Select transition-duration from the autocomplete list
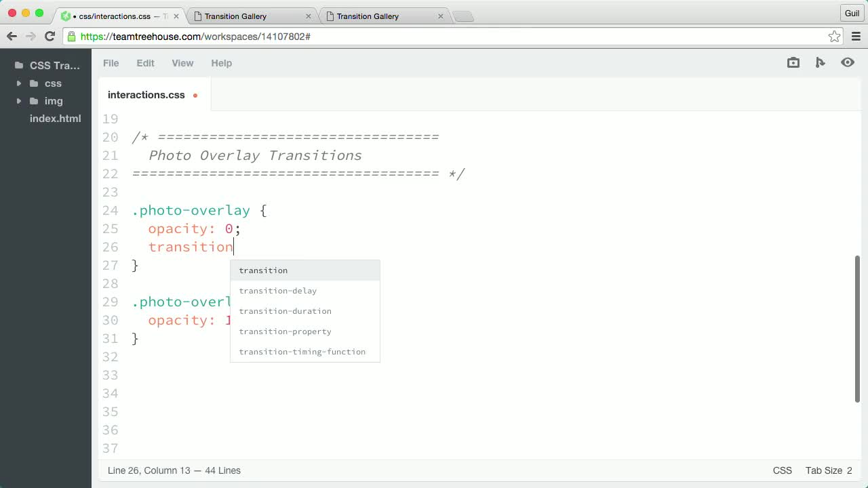The image size is (868, 488). 285,311
